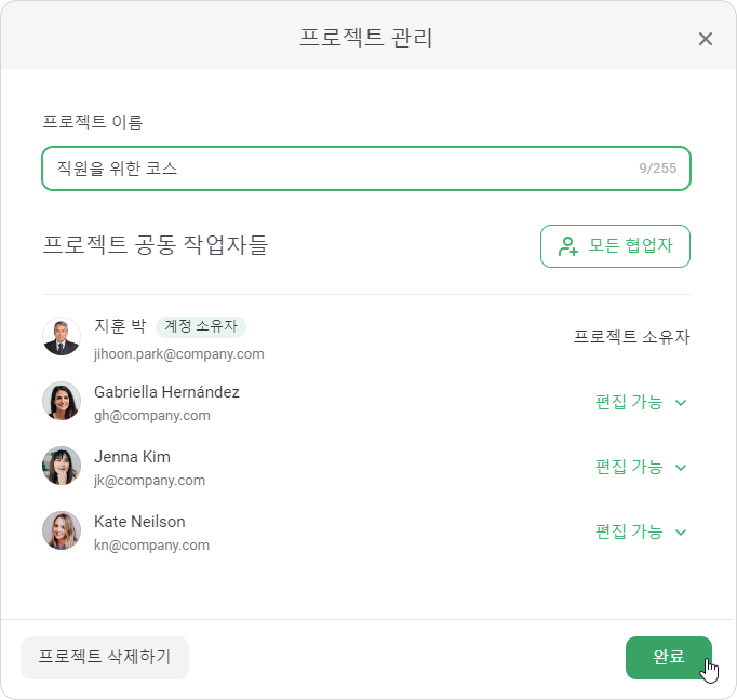Screen dimensions: 737x700
Task: Close the 프로젝트 관리 dialog with X
Action: pyautogui.click(x=705, y=39)
